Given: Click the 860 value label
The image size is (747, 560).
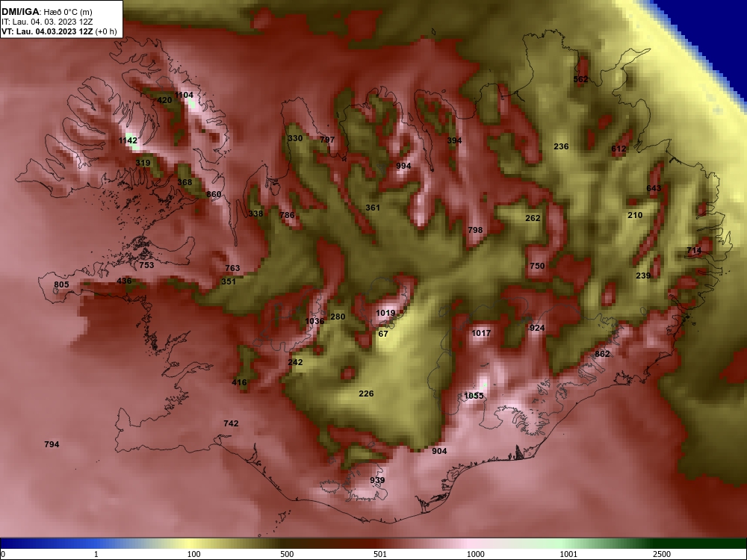Looking at the screenshot, I should [214, 194].
